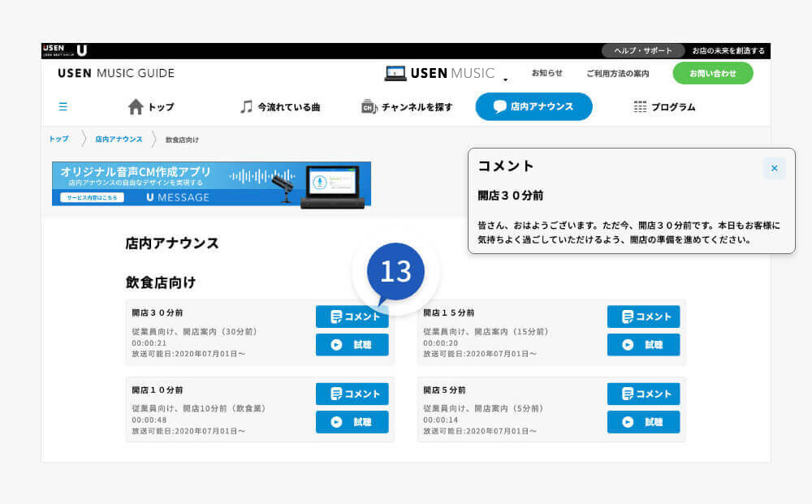The width and height of the screenshot is (812, 504).
Task: Play 試聴 for the 開店３０分前 announcement
Action: pos(352,345)
